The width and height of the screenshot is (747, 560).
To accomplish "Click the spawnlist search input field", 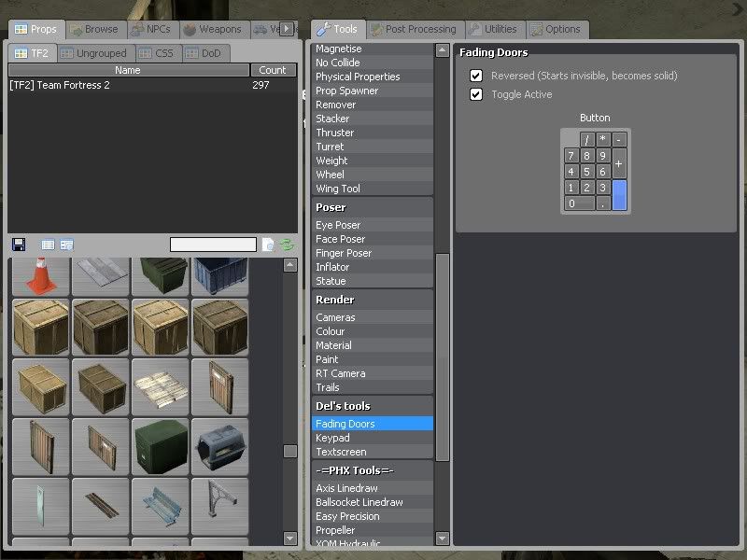I will [x=213, y=245].
